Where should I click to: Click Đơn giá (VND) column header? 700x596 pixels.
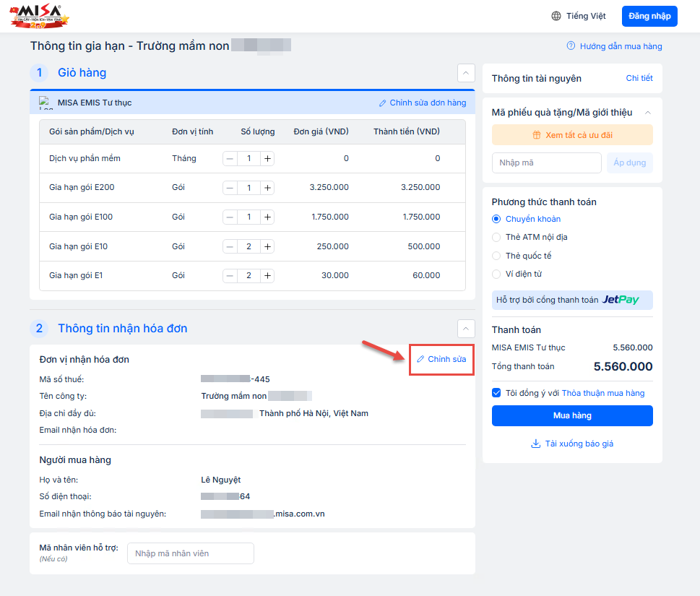[321, 131]
